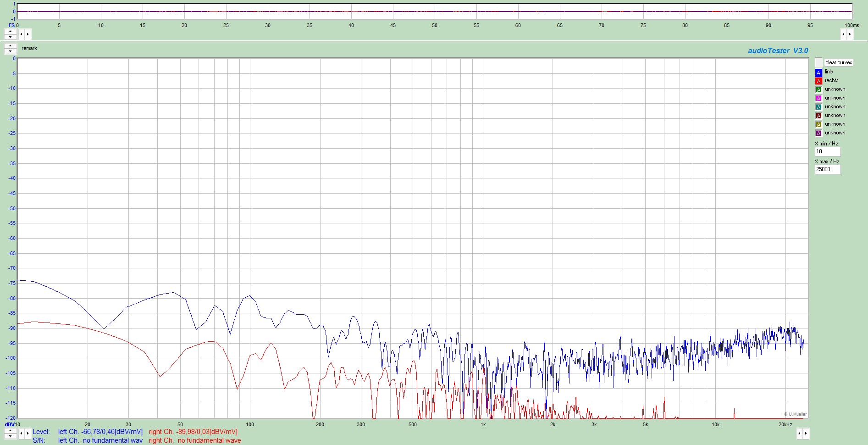Click down arrow of top-left time-graph stepper
This screenshot has height=445, width=868.
[11, 37]
